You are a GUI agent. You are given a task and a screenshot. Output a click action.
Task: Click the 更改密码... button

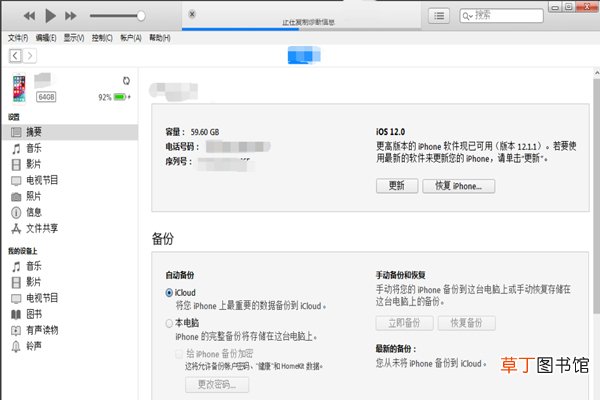tap(217, 384)
